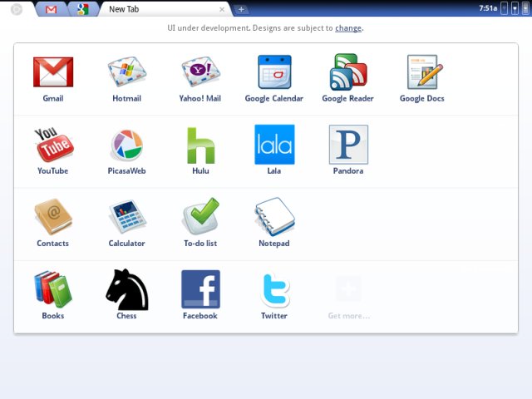Follow the "change" link in the notice

(x=348, y=27)
